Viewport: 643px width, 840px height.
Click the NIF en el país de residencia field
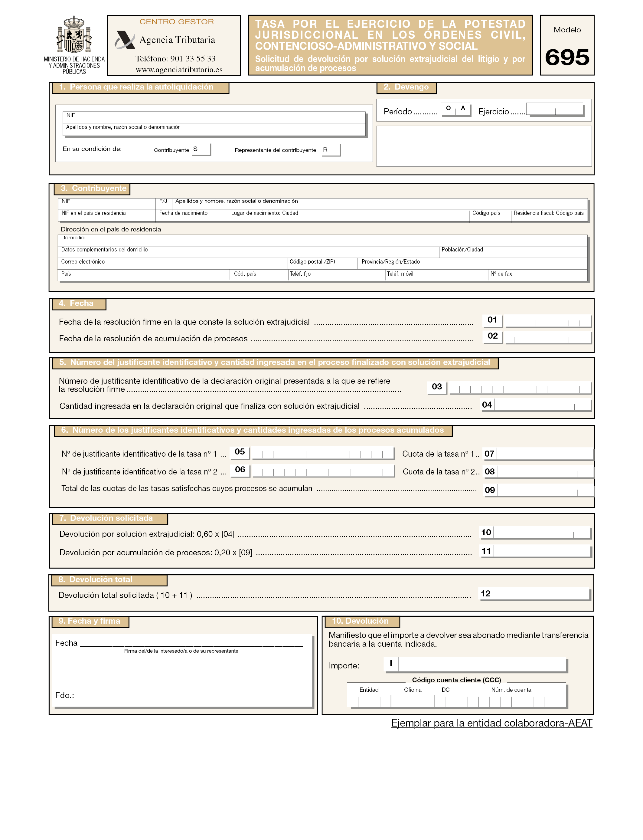point(107,215)
